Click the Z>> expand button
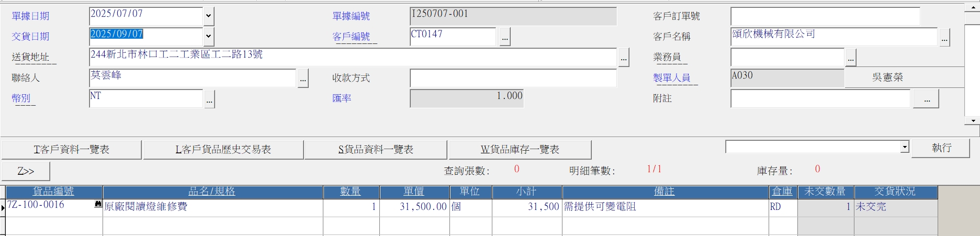The height and width of the screenshot is (236, 980). click(x=26, y=171)
